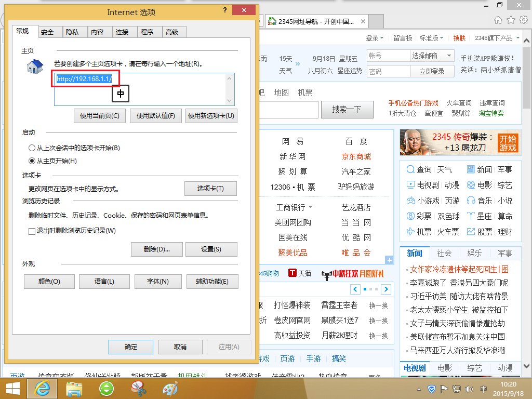Switch to the 安全 tab
This screenshot has height=399, width=532.
[x=47, y=32]
